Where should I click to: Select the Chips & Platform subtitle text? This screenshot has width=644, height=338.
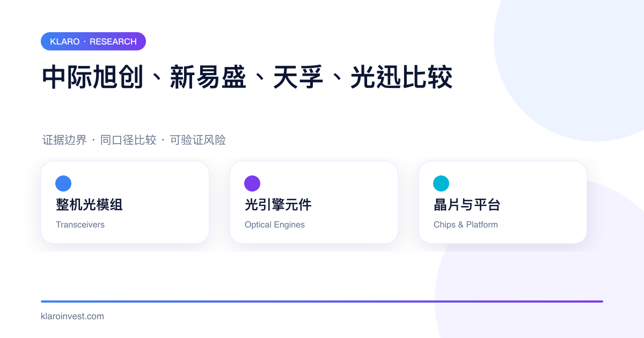[466, 225]
